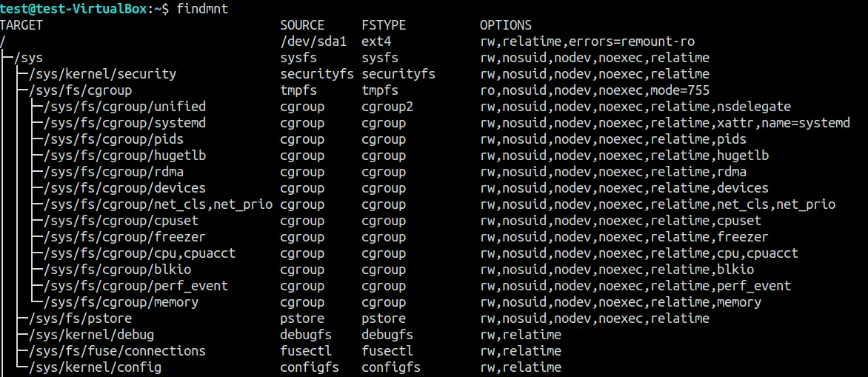Click the /sys/kernel/security tree entry
868x377 pixels.
pos(102,74)
